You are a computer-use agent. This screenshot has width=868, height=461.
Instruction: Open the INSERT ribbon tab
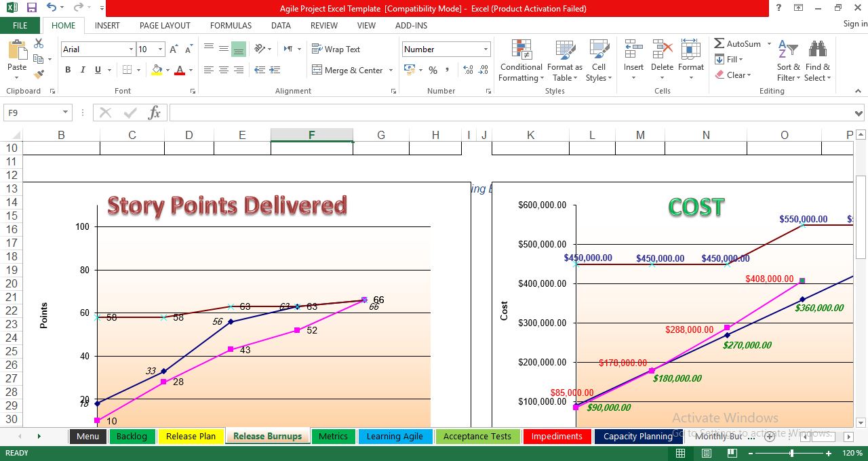pyautogui.click(x=107, y=25)
